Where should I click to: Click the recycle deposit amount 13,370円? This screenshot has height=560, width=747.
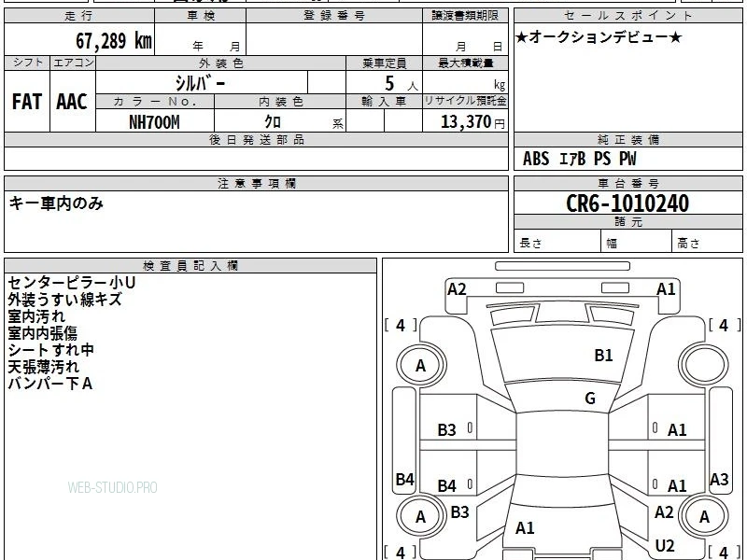[472, 122]
